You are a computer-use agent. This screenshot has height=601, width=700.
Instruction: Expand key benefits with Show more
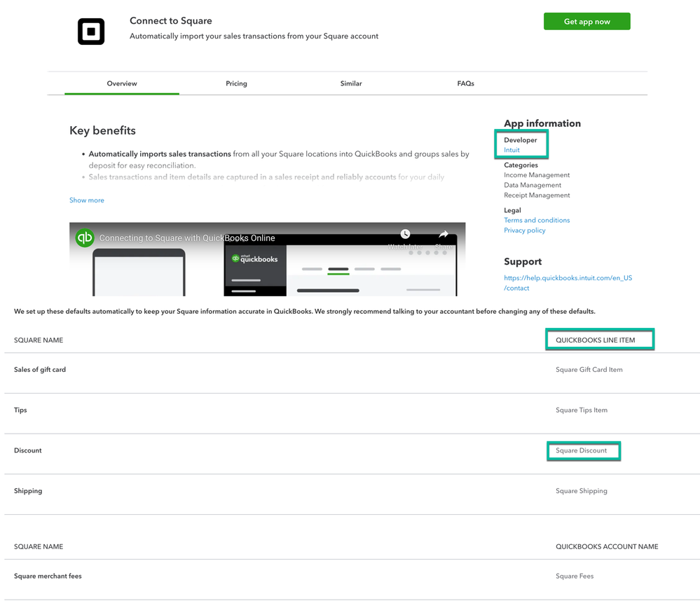pyautogui.click(x=87, y=200)
